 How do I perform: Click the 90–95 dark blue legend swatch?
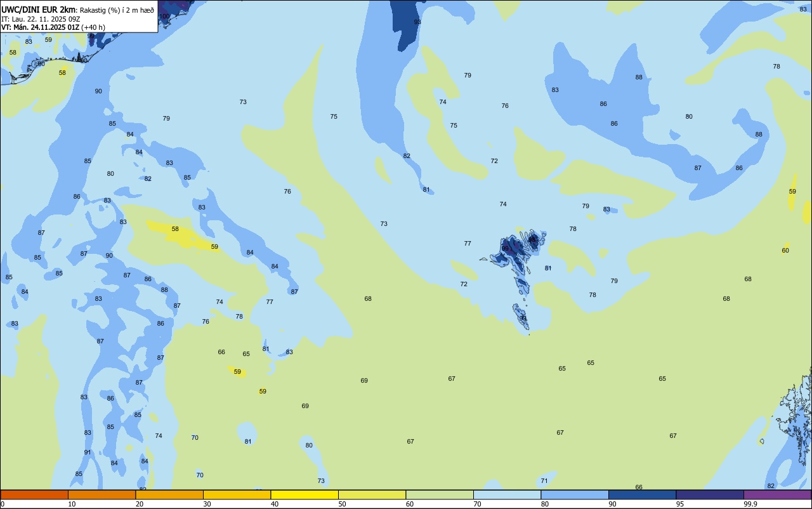(x=642, y=494)
